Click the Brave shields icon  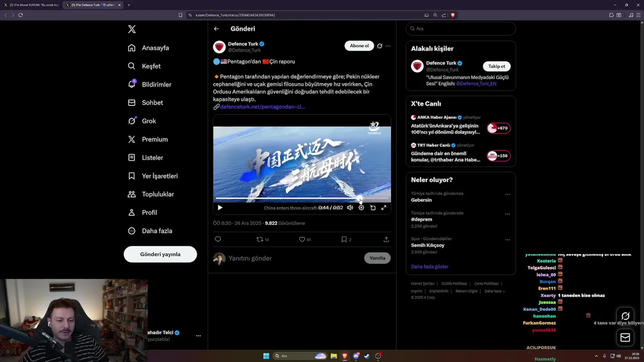[453, 15]
